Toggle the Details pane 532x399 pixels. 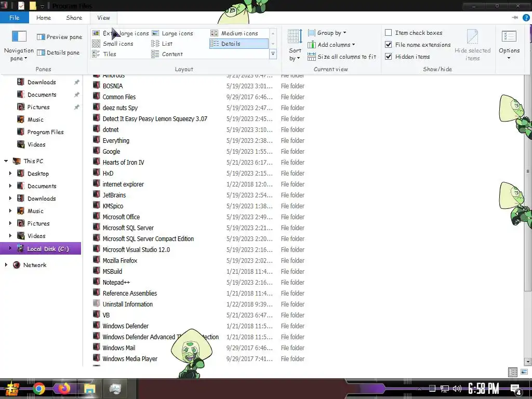(x=58, y=52)
